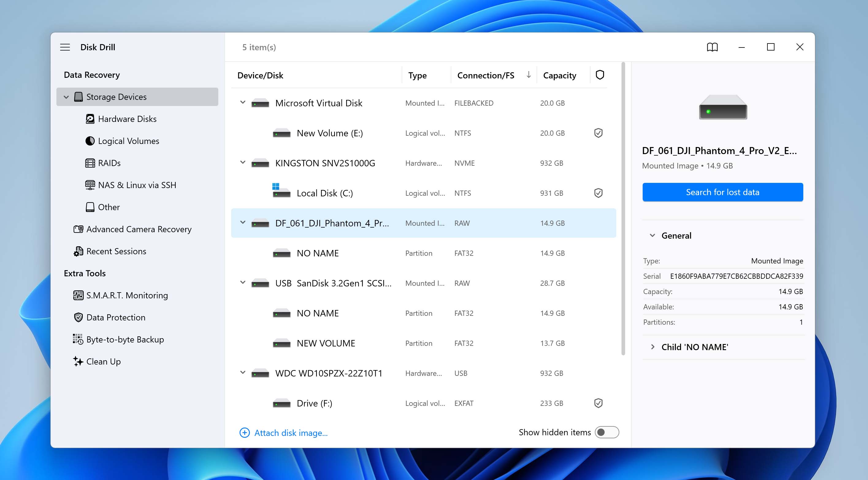Collapse the Storage Devices tree section
Image resolution: width=868 pixels, height=480 pixels.
[67, 97]
